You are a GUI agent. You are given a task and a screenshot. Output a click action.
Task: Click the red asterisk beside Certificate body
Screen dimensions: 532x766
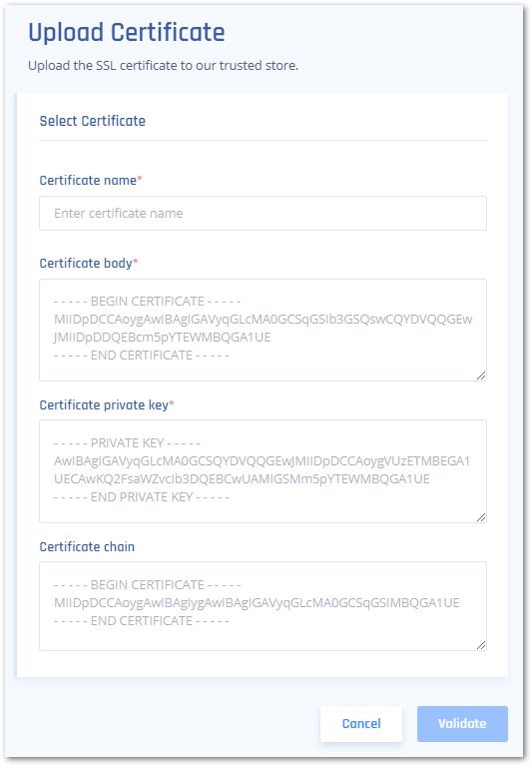click(x=135, y=262)
